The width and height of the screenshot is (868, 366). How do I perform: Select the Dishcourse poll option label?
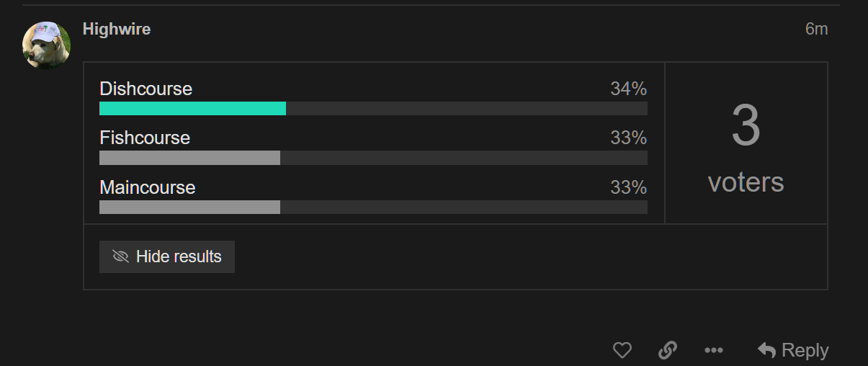coord(146,89)
